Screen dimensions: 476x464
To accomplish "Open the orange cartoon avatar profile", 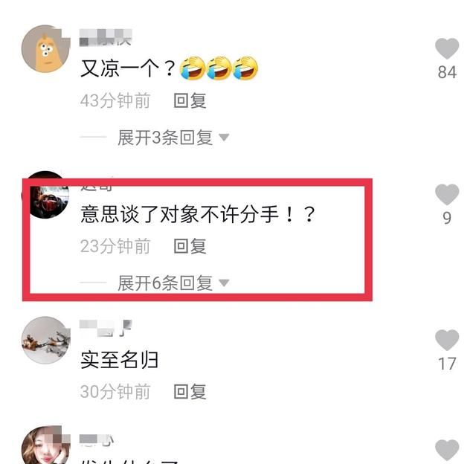I will 45,49.
